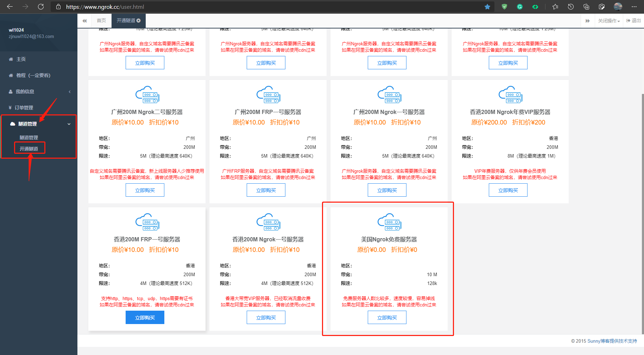
Task: Click footer text Sunny博客提供技术支持
Action: 612,341
